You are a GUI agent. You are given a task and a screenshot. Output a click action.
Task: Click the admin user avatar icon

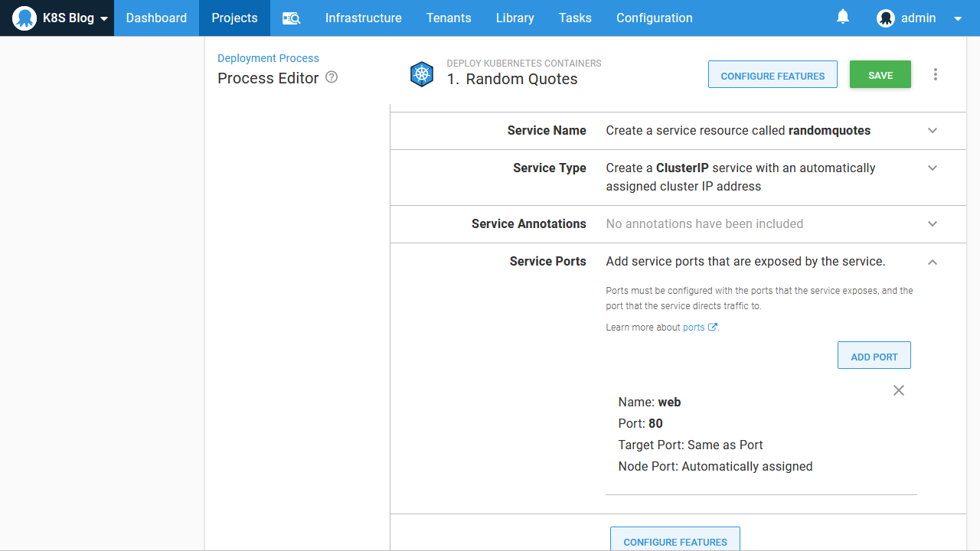coord(886,18)
